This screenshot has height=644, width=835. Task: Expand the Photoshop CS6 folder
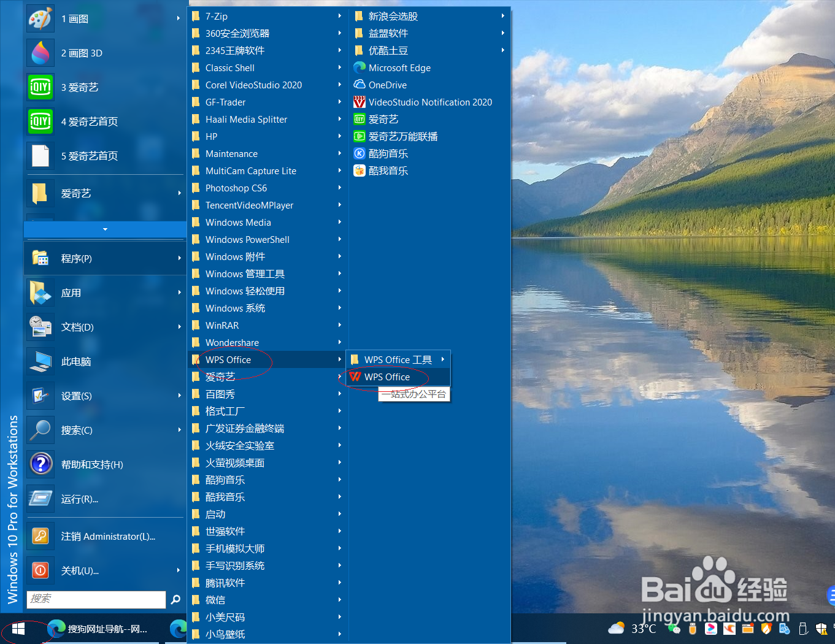(x=268, y=188)
